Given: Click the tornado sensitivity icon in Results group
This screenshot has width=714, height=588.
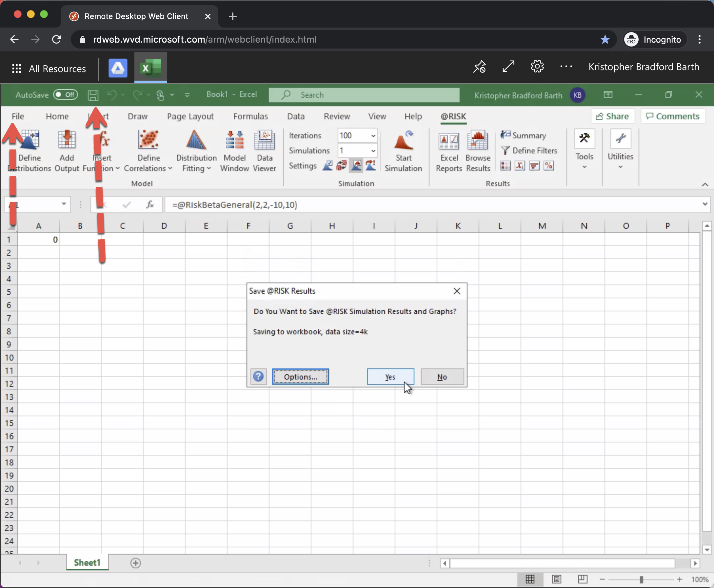Looking at the screenshot, I should 534,166.
